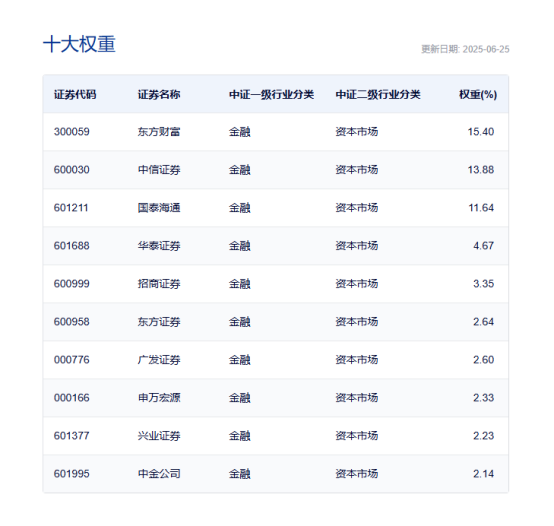Viewport: 554px width, 526px height.
Task: Select the 东方证券 stock name
Action: point(159,322)
